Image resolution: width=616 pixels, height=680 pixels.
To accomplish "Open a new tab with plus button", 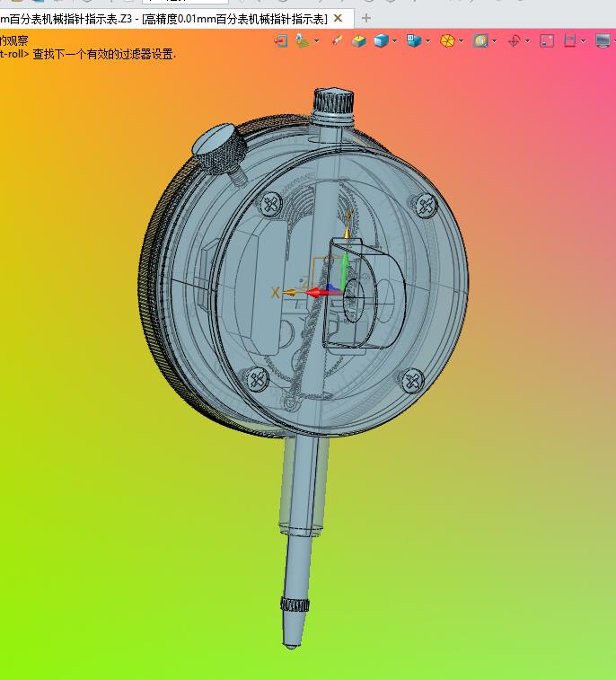I will [366, 18].
